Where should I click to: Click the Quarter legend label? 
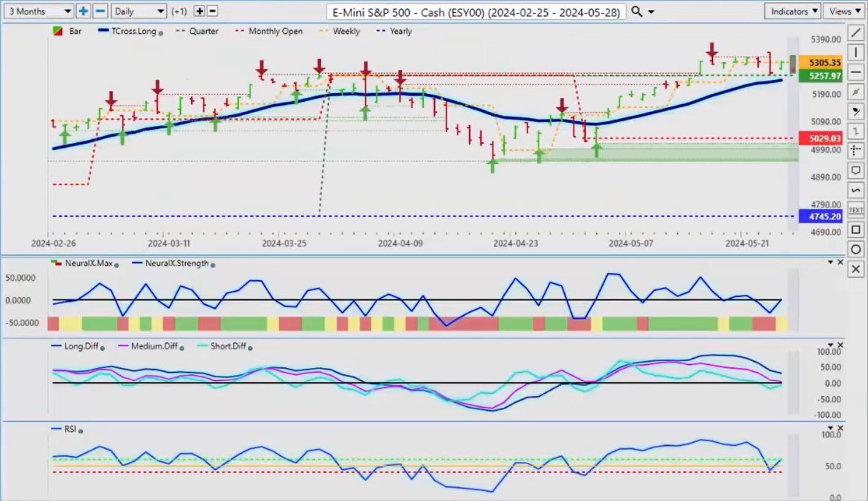coord(204,31)
